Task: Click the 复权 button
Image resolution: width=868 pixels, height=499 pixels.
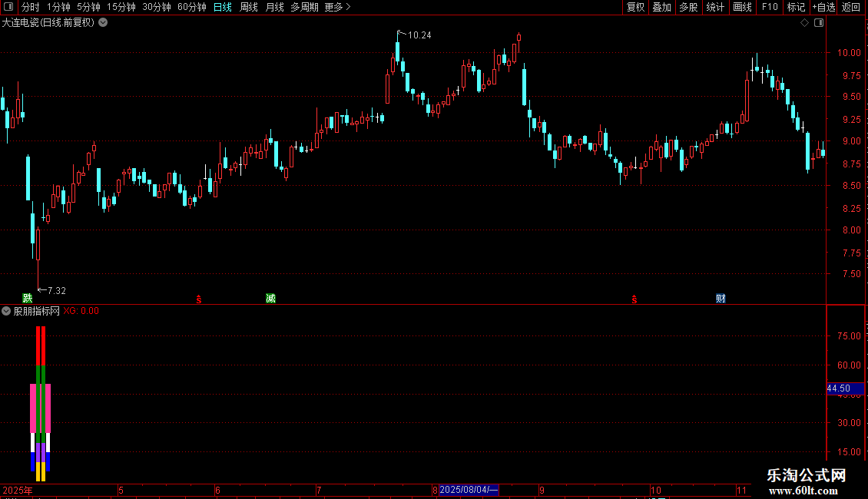Action: pos(635,7)
